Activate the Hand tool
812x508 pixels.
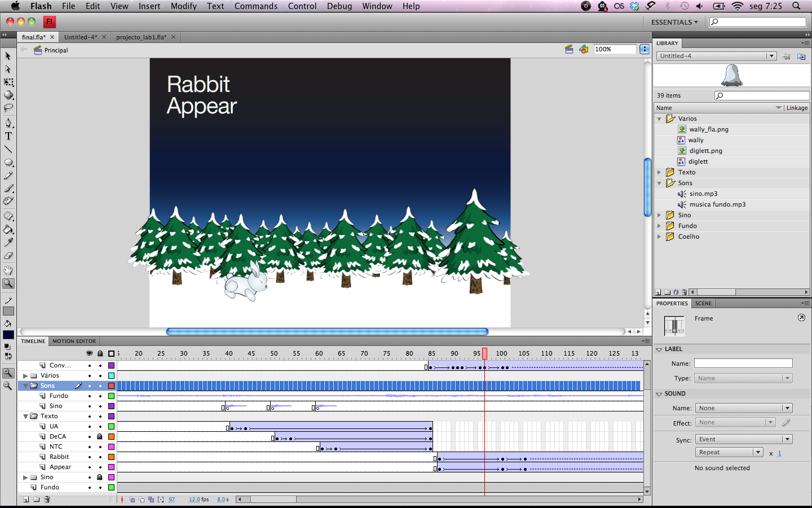[8, 270]
